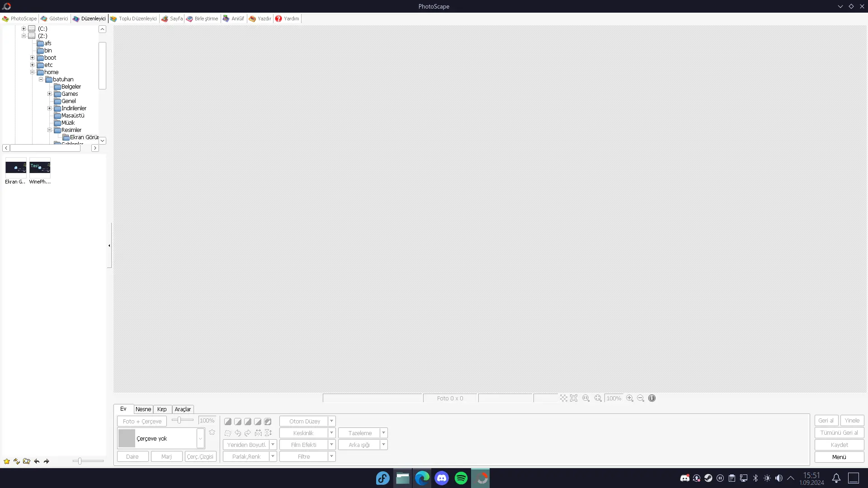Open the Microsoft Edge taskbar icon
868x488 pixels.
click(422, 478)
